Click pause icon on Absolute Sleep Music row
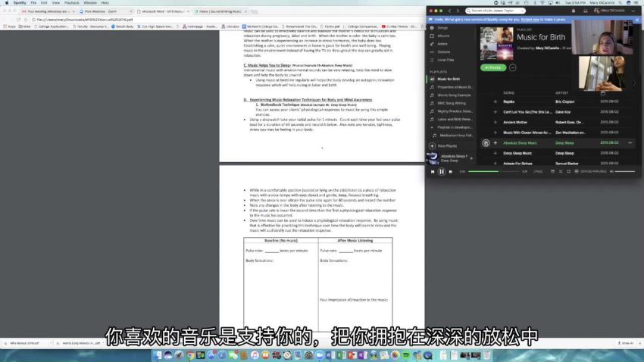 (486, 143)
